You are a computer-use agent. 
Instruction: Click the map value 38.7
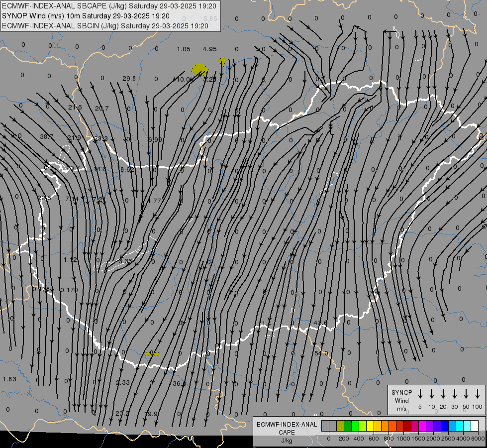coord(47,136)
